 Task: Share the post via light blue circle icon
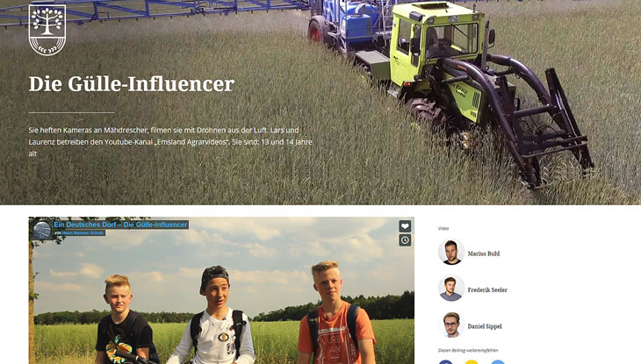(x=498, y=362)
